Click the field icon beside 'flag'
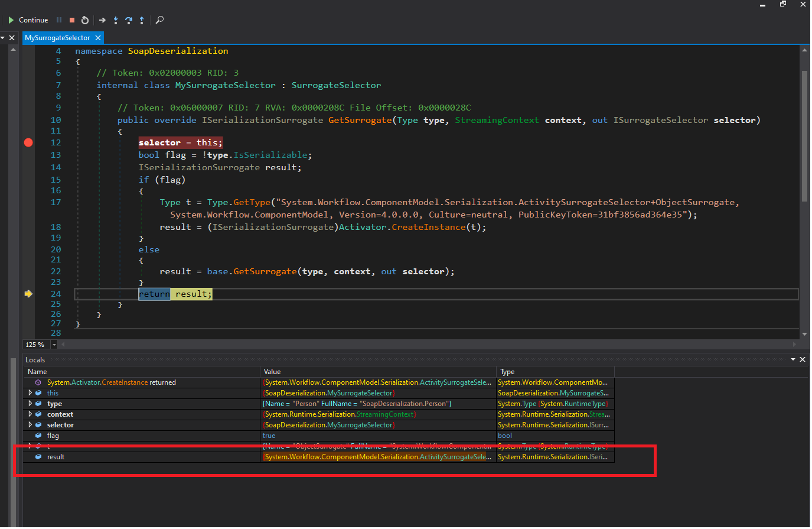Viewport: 812px width, 529px height. pyautogui.click(x=38, y=436)
